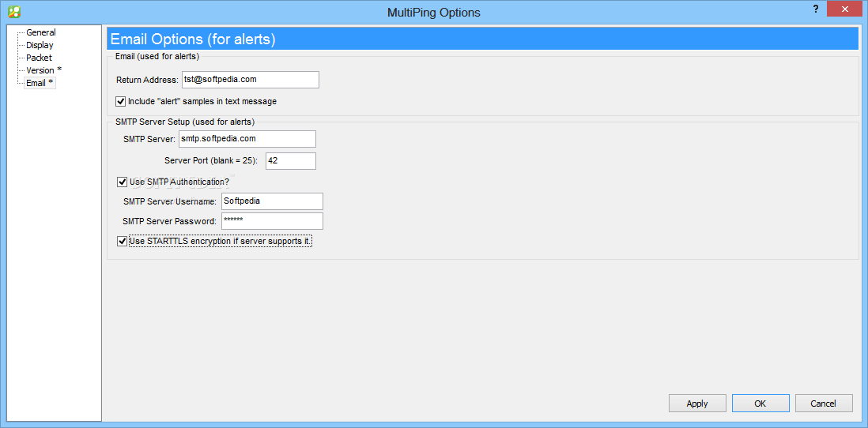Click the Return Address label
The height and width of the screenshot is (428, 868).
147,80
